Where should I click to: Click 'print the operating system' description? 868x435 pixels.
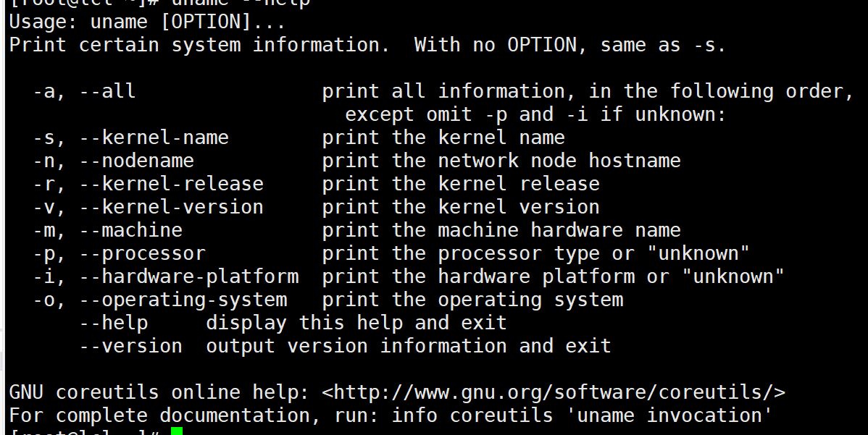coord(472,300)
